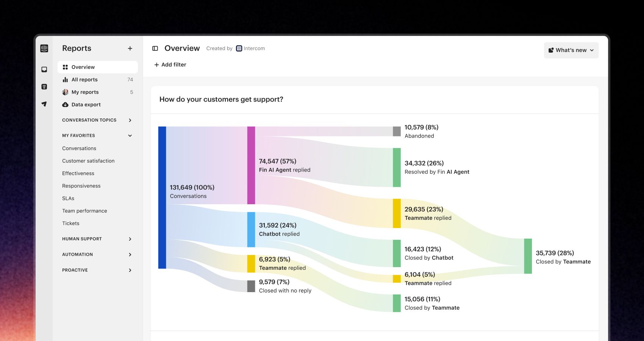The width and height of the screenshot is (644, 341).
Task: Click the blue Conversations bar in the chart
Action: (x=162, y=197)
